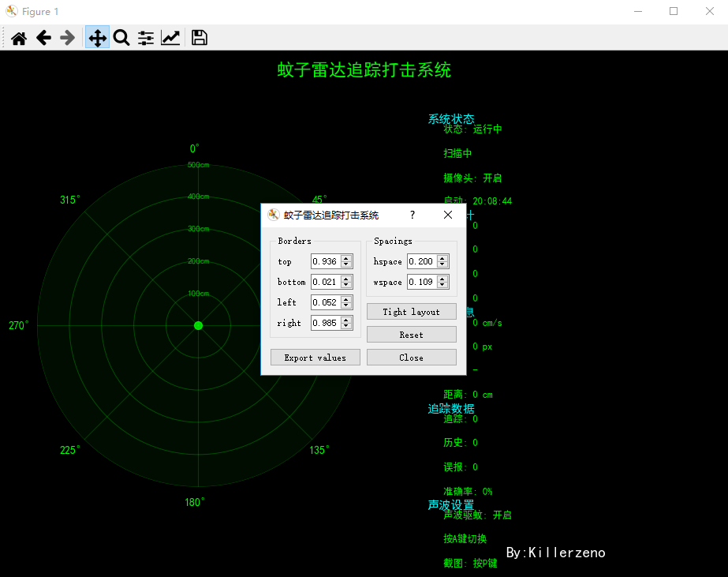Click the forward view arrow
This screenshot has height=577, width=728.
pyautogui.click(x=68, y=38)
